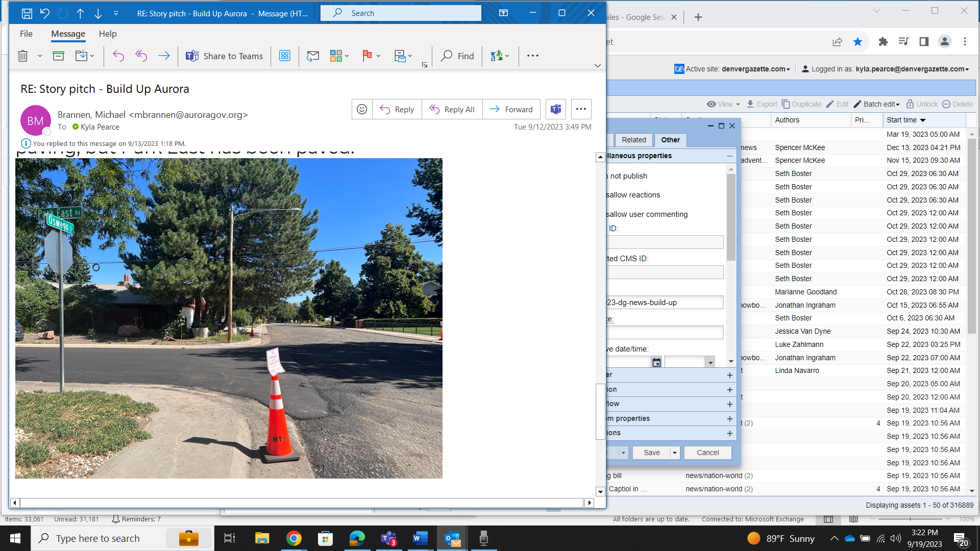Click the email body vertical scrollbar
This screenshot has height=551, width=980.
point(600,411)
